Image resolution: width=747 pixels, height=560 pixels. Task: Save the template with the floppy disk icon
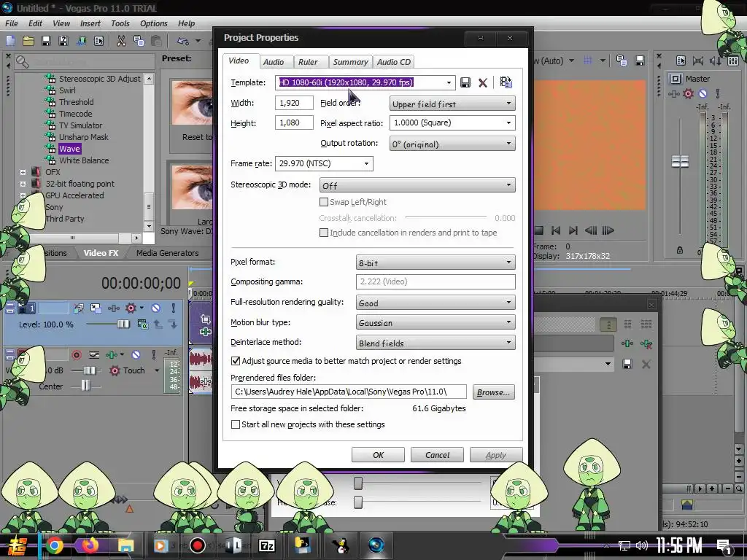coord(465,82)
